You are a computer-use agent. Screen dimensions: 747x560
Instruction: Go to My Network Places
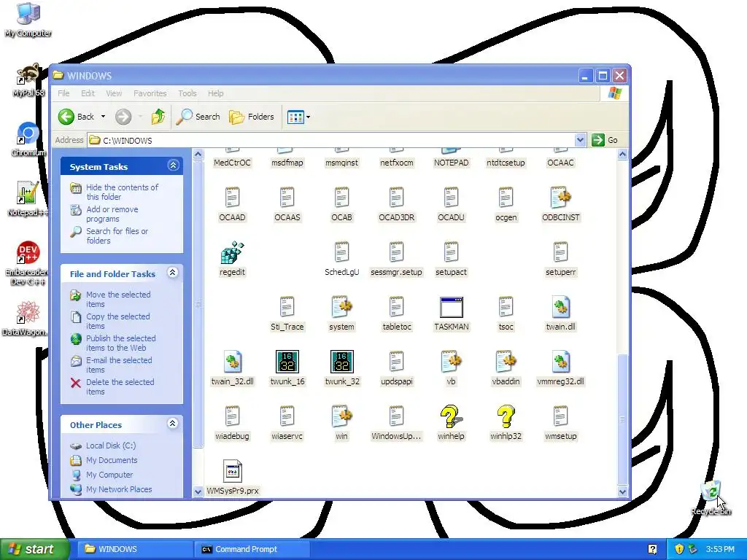click(x=119, y=489)
